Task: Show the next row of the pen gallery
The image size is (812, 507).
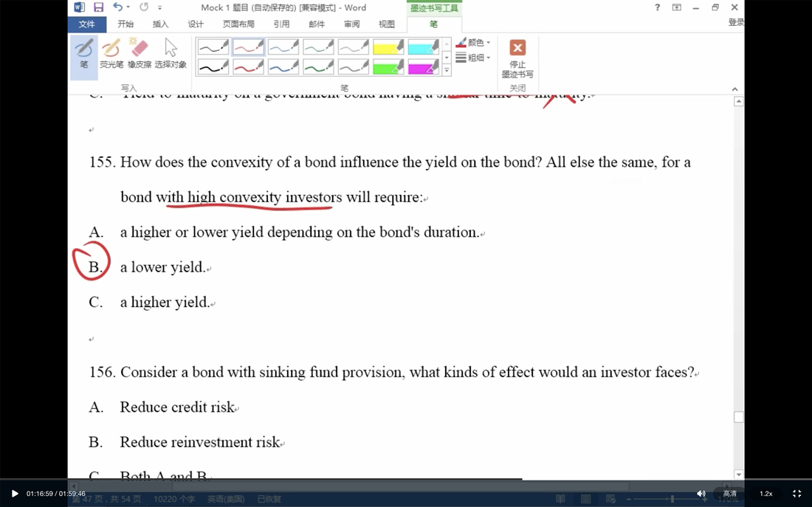Action: 447,57
